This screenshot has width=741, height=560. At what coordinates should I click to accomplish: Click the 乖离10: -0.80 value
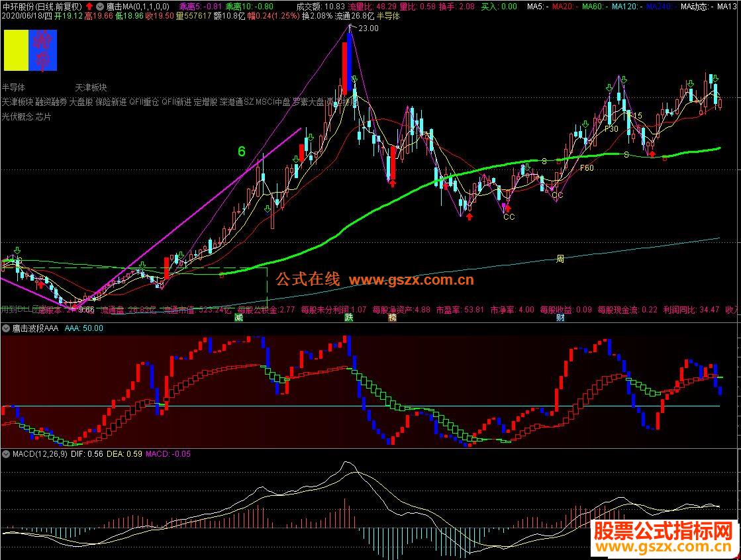(249, 7)
